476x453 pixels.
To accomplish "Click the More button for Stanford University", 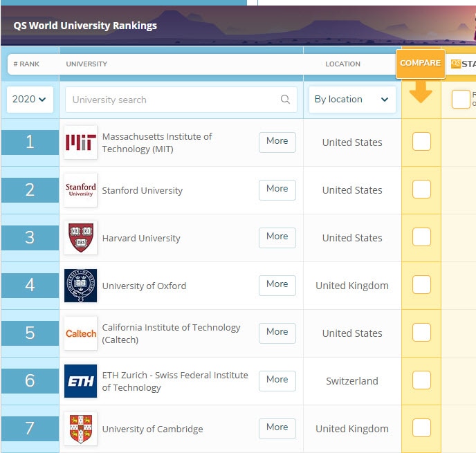I will (277, 189).
